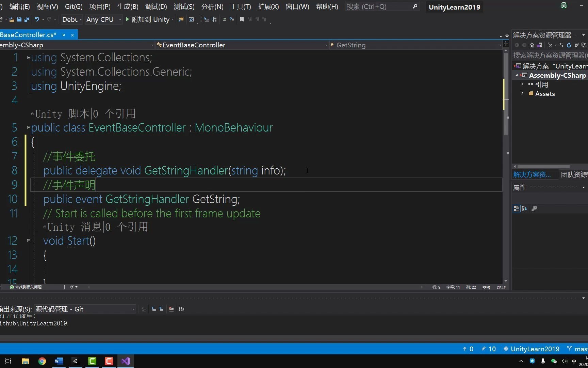Click the Home icon in Solution Explorer

[x=532, y=45]
